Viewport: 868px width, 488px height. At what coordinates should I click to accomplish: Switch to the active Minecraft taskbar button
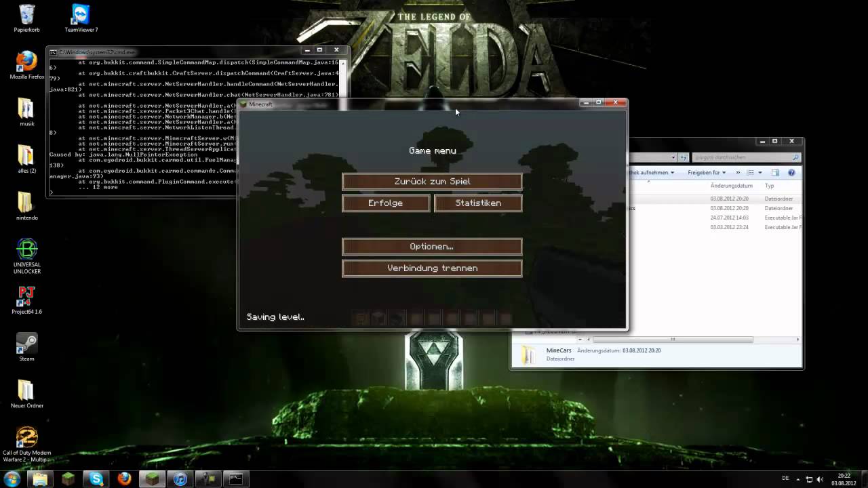click(x=153, y=479)
